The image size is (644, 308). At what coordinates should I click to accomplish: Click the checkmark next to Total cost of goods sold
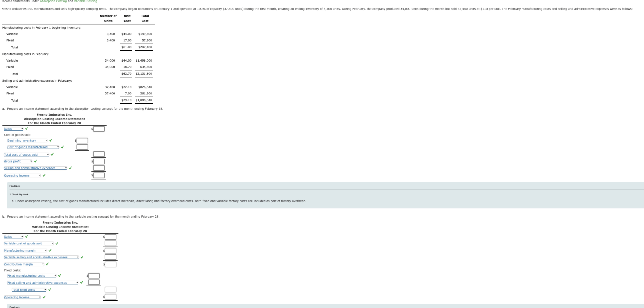52,154
